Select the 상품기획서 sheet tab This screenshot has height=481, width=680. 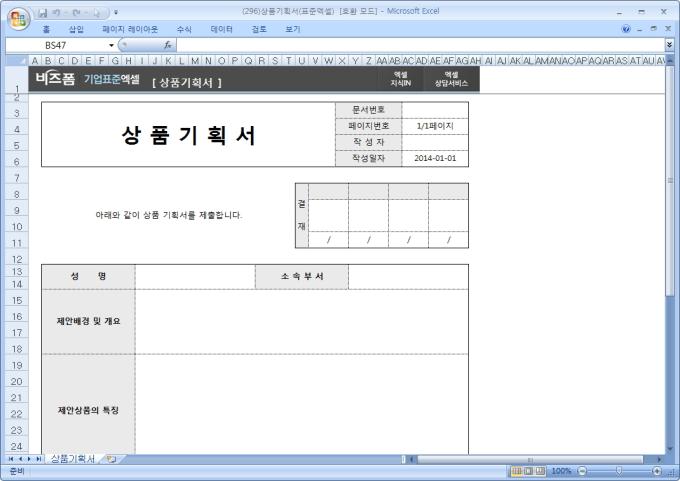(x=72, y=459)
